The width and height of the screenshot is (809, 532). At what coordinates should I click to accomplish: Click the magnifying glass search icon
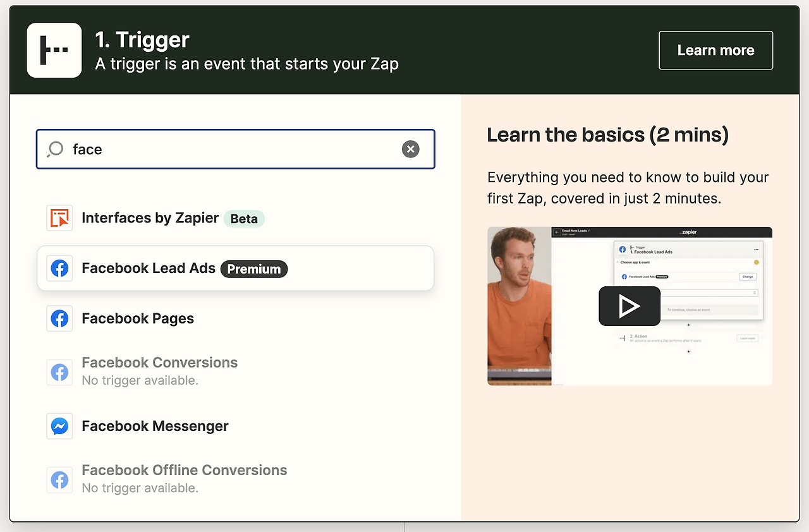coord(56,149)
